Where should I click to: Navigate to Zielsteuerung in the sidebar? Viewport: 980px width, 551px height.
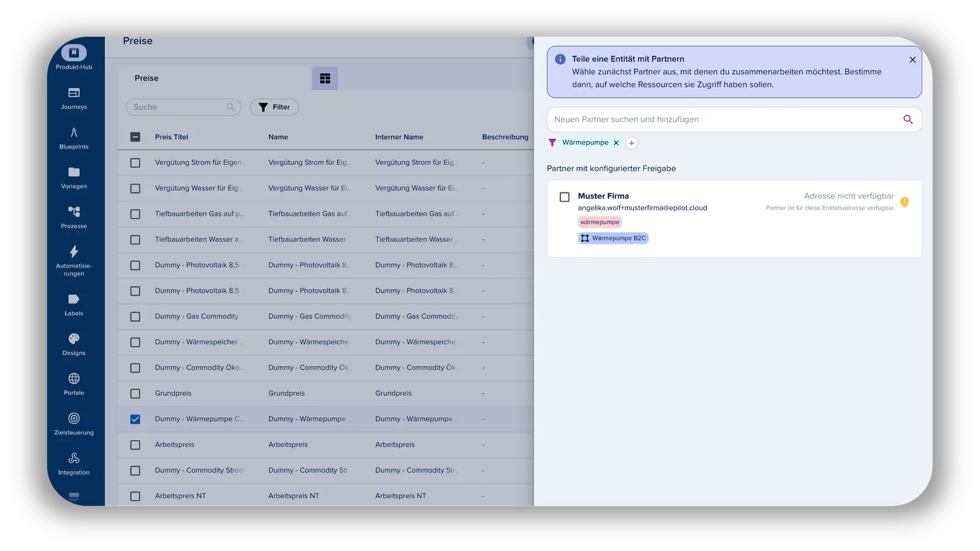coord(74,424)
